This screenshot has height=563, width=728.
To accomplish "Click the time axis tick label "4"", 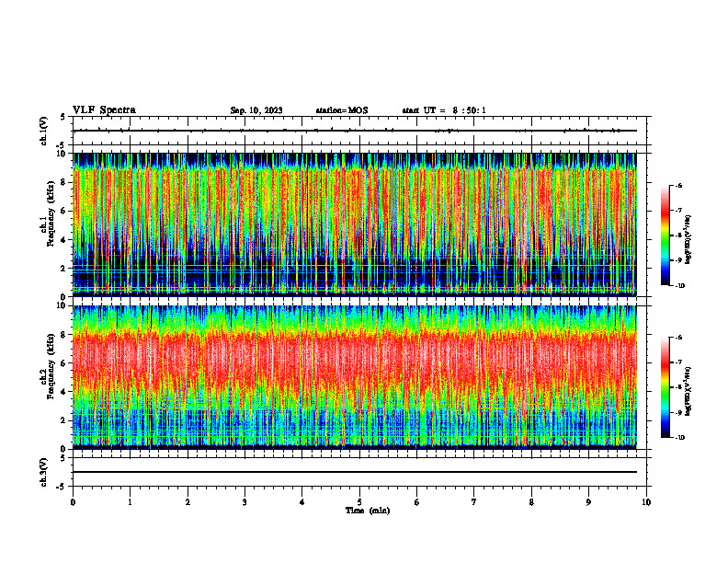I will pos(302,502).
